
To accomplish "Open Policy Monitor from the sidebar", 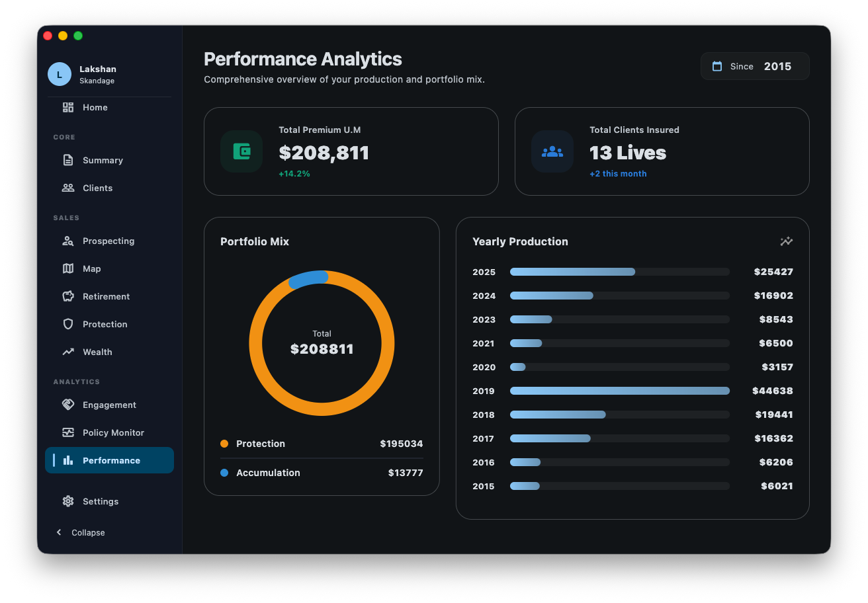I will (113, 432).
